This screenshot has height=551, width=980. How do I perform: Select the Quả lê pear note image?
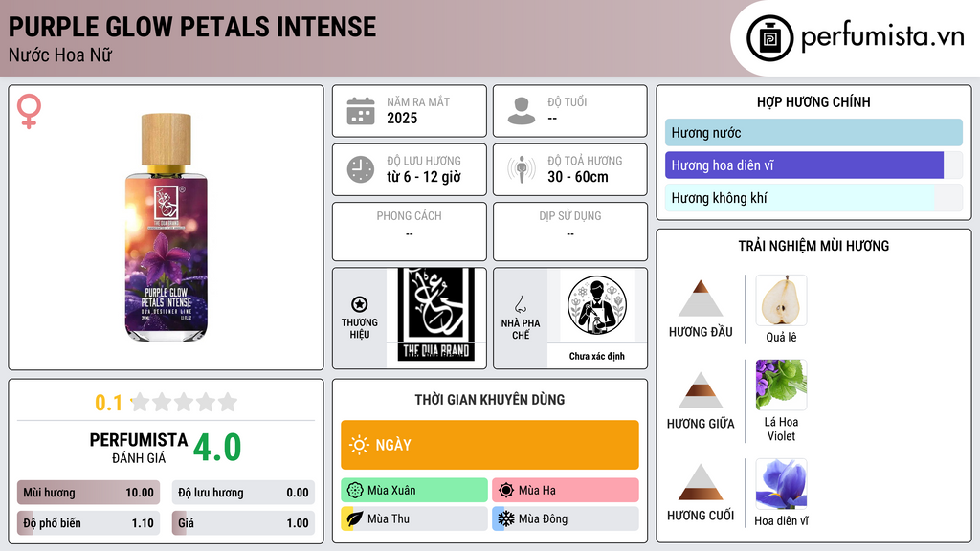[781, 300]
